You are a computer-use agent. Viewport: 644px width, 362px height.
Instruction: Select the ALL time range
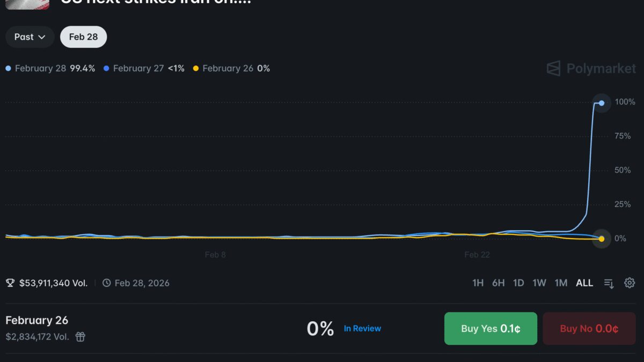tap(584, 283)
